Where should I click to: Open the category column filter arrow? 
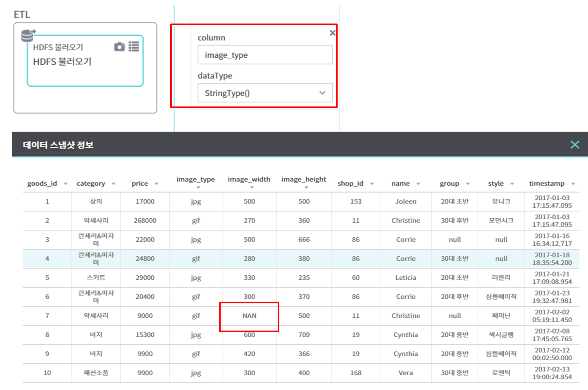pos(113,184)
